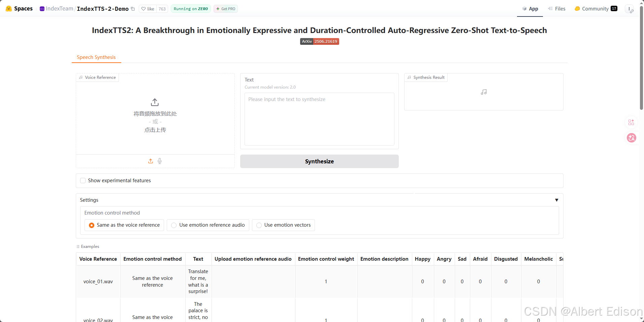Open the three-dot menu in header
This screenshot has width=644, height=322.
pyautogui.click(x=629, y=9)
